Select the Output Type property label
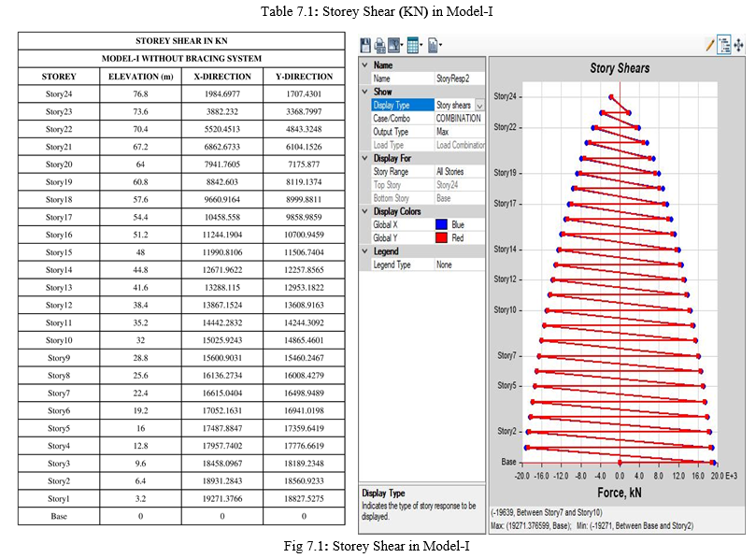Viewport: 756px width, 558px height. (x=391, y=132)
